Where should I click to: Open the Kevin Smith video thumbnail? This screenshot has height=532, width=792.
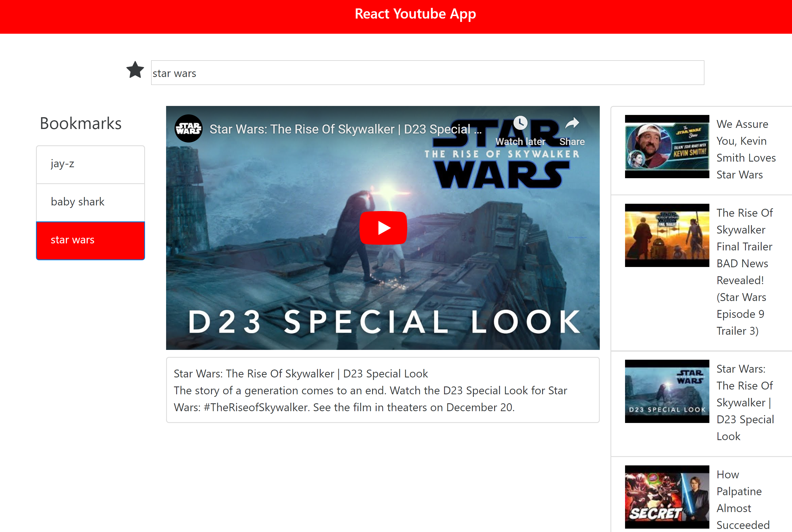click(x=667, y=147)
